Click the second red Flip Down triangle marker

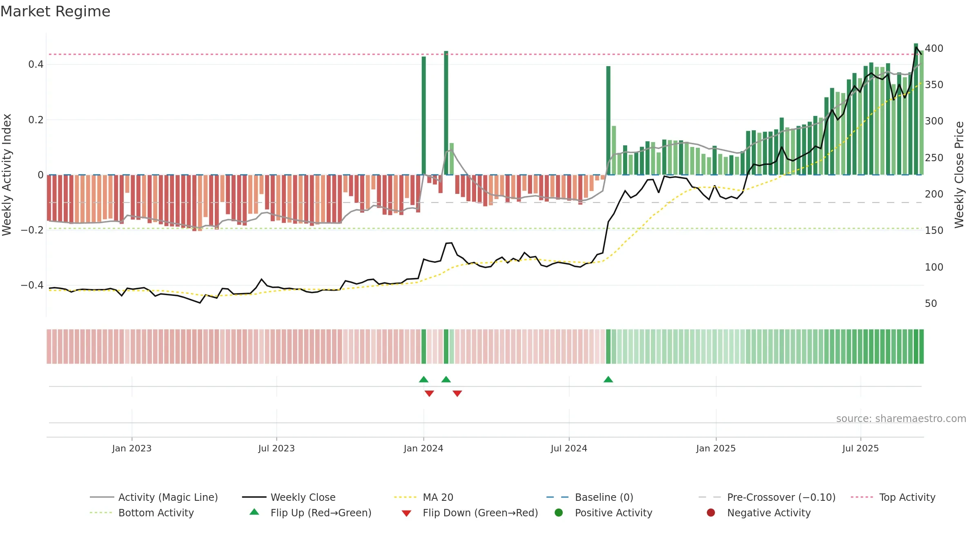457,393
